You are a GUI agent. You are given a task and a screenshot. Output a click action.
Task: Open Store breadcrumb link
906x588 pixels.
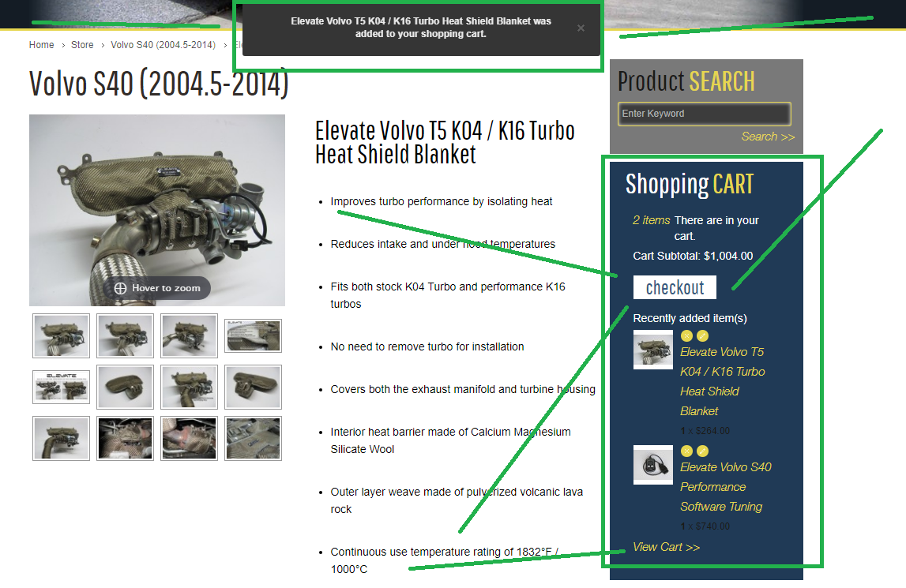click(x=82, y=45)
